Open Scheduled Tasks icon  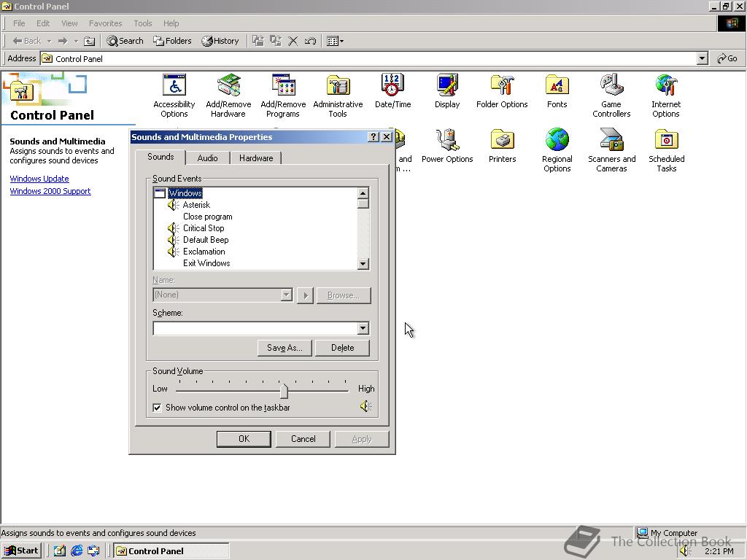click(x=666, y=150)
